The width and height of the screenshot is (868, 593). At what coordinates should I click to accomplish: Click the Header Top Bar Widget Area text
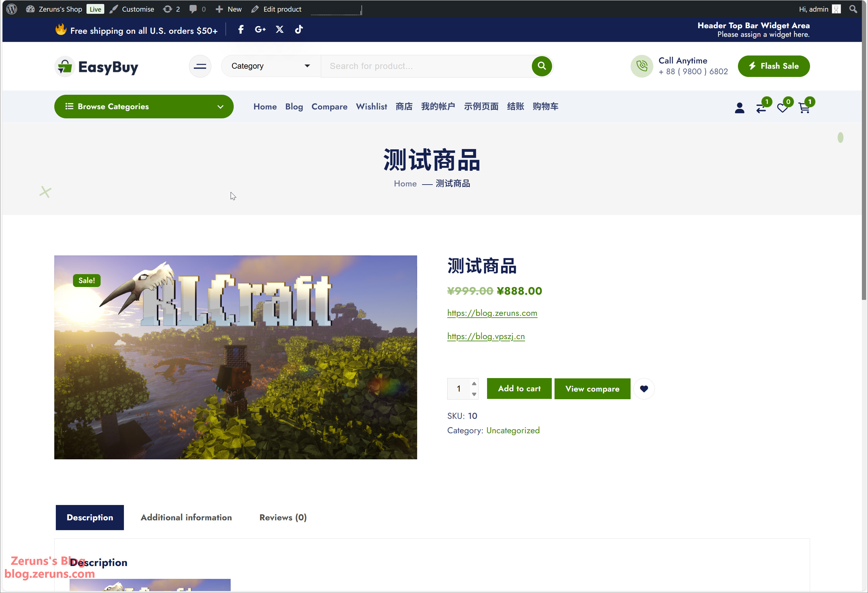[x=753, y=26]
